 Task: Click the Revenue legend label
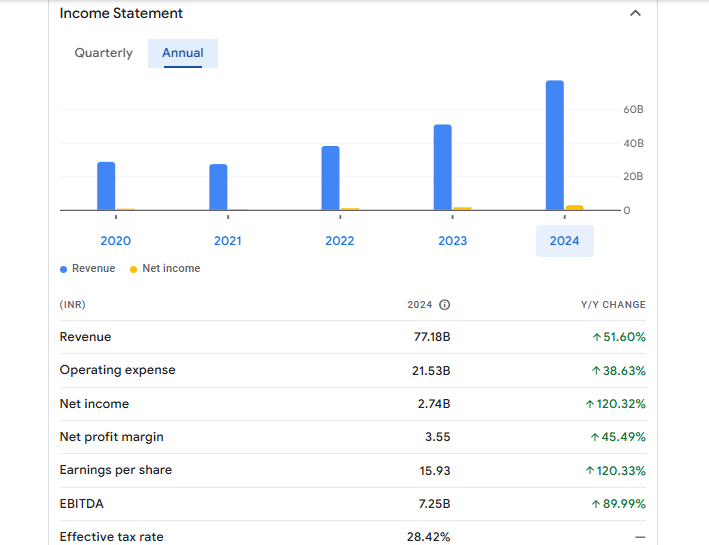click(x=94, y=268)
